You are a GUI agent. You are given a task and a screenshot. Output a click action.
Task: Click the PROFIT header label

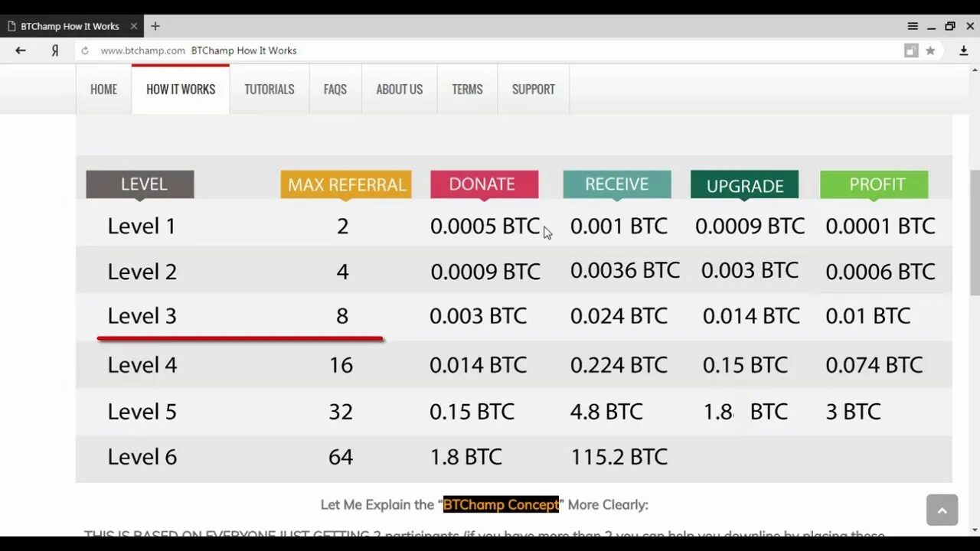pos(874,184)
